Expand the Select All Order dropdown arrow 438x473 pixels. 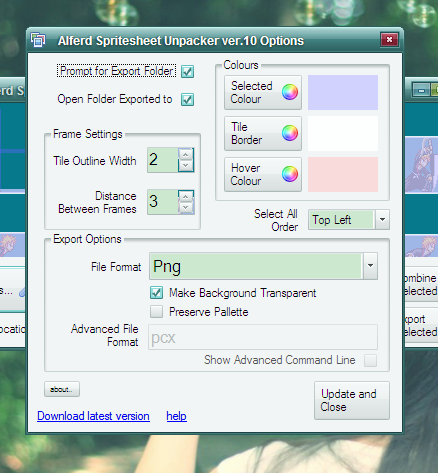point(382,219)
